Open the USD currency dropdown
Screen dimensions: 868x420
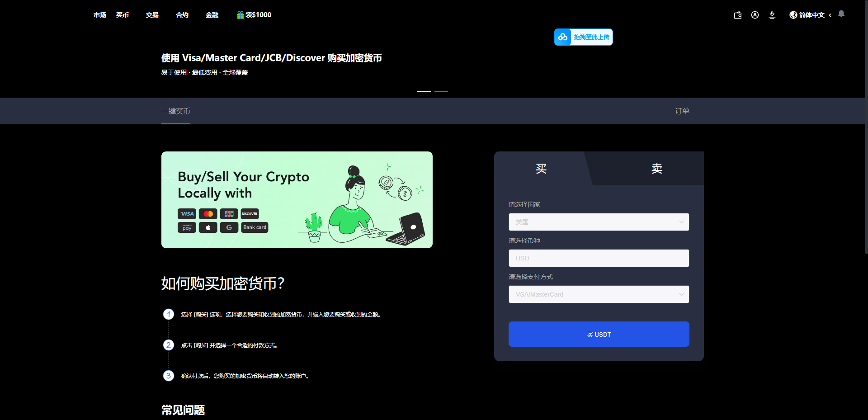[599, 258]
